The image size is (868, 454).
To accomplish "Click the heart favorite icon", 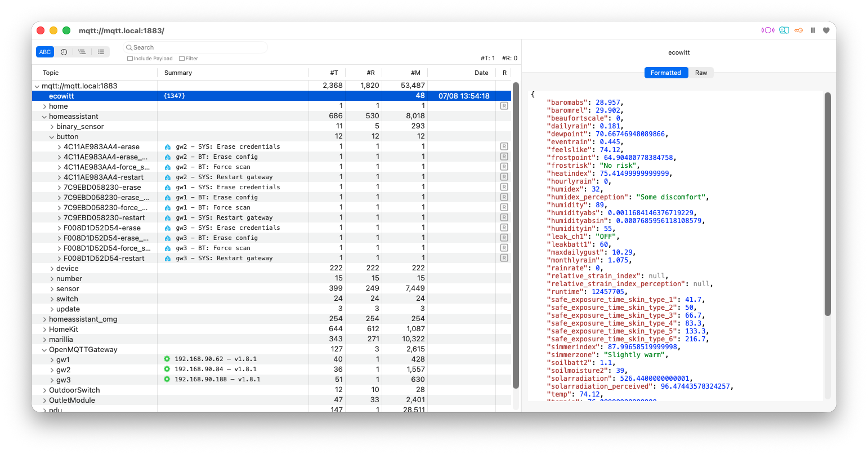I will [826, 30].
